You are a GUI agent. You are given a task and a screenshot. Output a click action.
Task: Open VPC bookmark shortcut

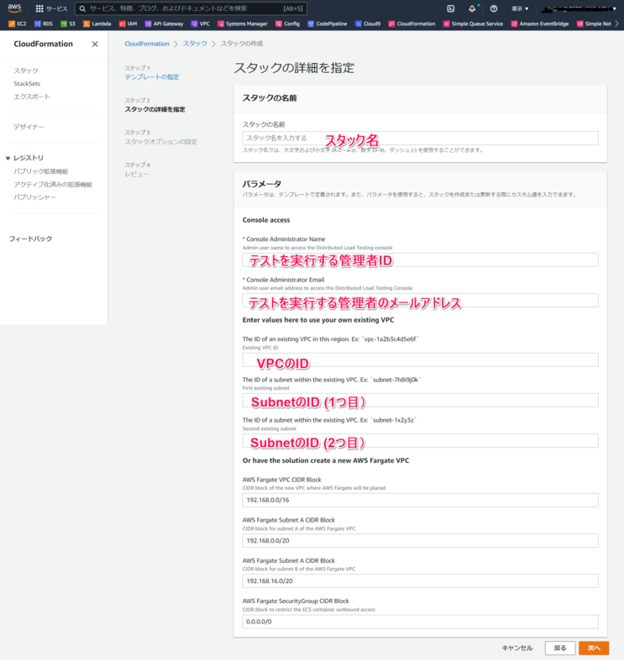tap(201, 24)
